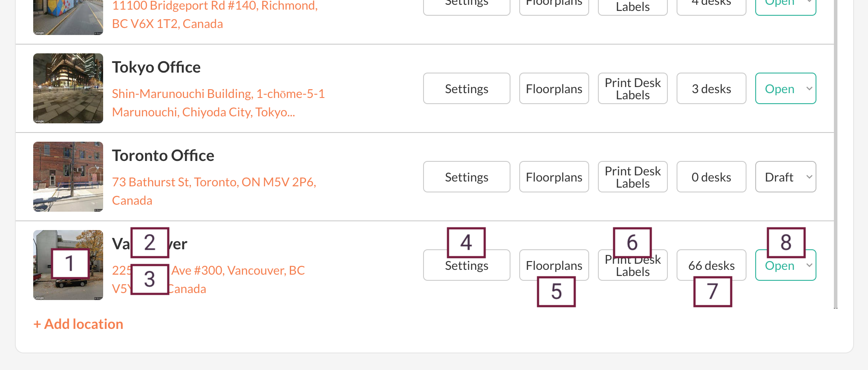The height and width of the screenshot is (370, 868).
Task: Show the 3 desks of Tokyo Office
Action: [711, 88]
